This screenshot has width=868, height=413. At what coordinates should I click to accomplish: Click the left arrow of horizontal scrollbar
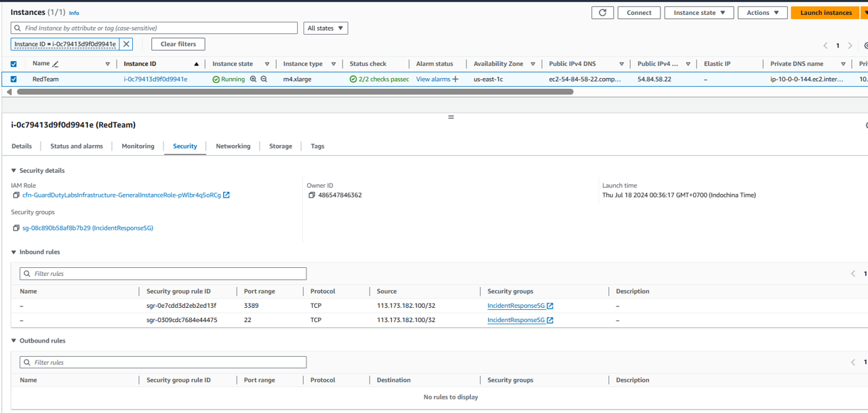coord(9,92)
